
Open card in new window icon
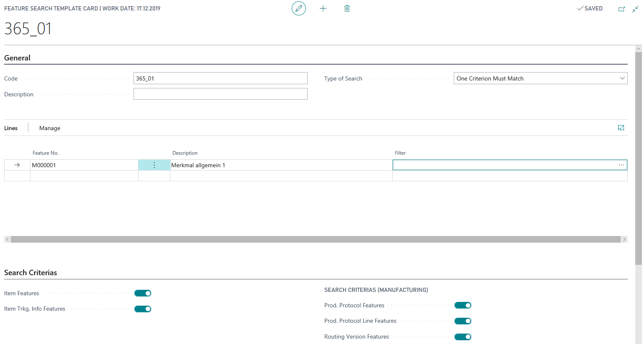pos(621,9)
